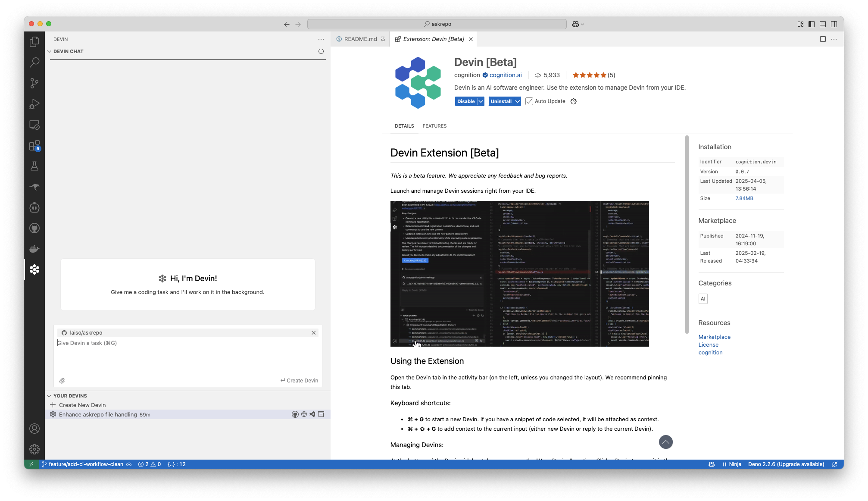Viewport: 868px width, 501px height.
Task: Open the Disable button dropdown arrow
Action: [481, 101]
